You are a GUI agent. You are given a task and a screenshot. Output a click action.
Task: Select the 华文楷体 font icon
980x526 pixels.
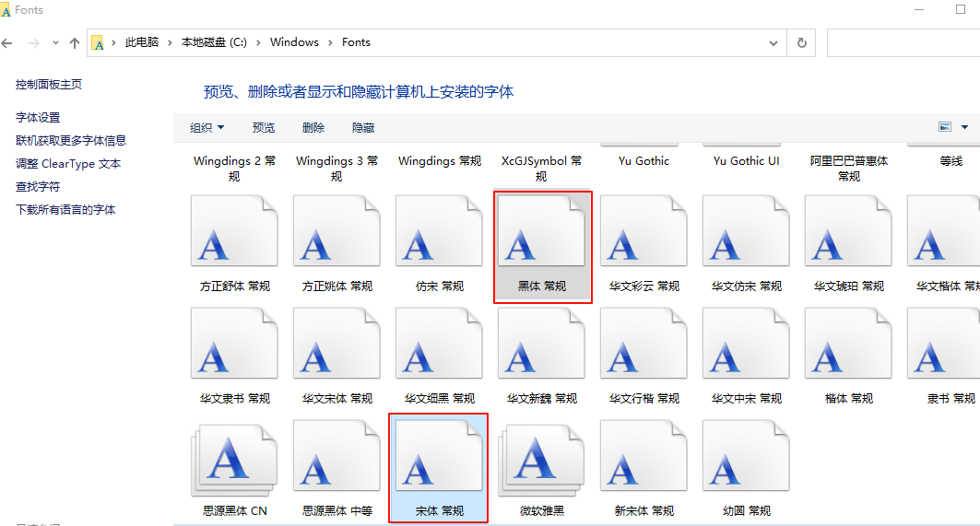pos(944,231)
